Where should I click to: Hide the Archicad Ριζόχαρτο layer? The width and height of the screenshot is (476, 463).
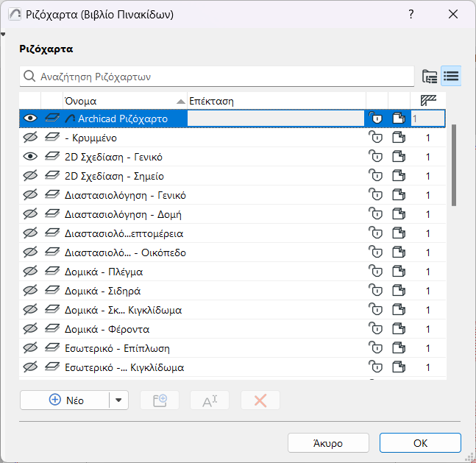pyautogui.click(x=30, y=119)
